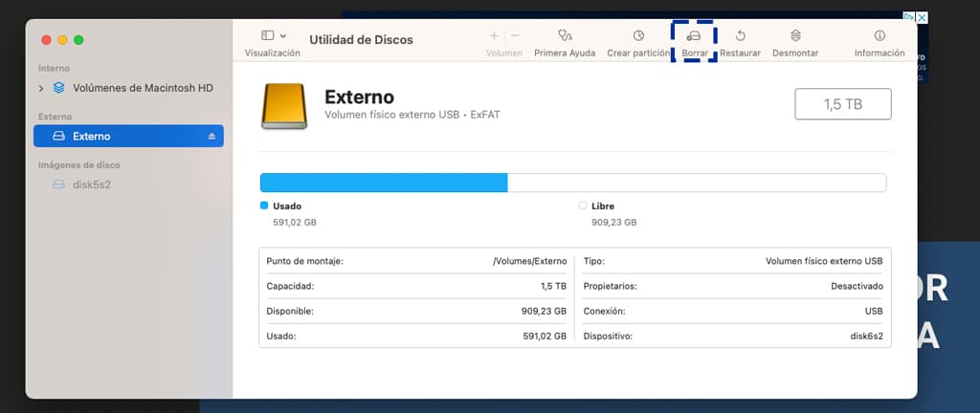This screenshot has height=413, width=980.
Task: Click the add volume plus icon
Action: (x=494, y=35)
